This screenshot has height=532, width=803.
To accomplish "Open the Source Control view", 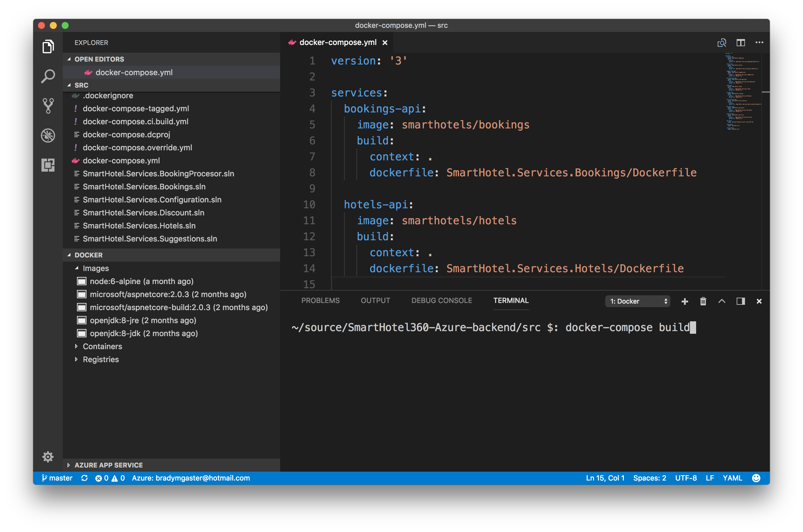I will click(x=48, y=106).
